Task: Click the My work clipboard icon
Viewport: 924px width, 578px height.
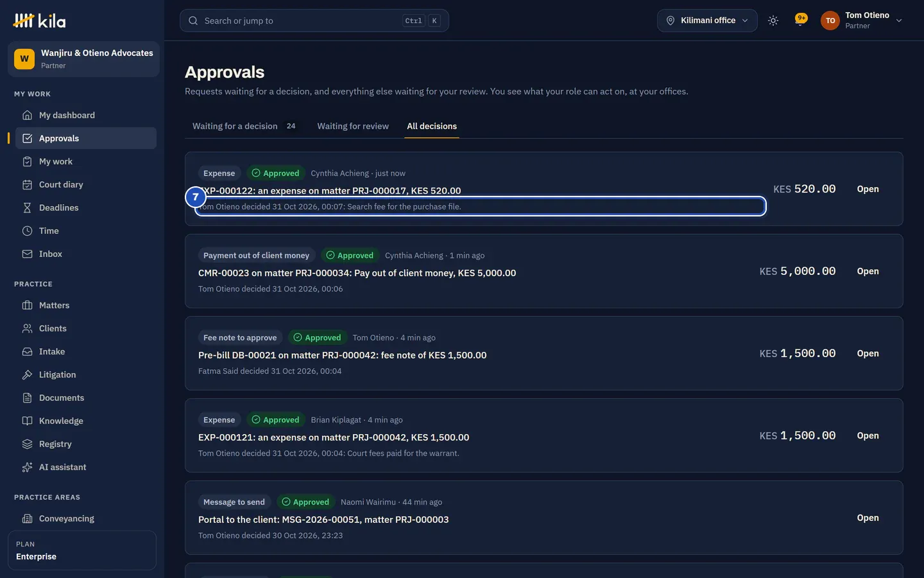Action: [x=27, y=161]
